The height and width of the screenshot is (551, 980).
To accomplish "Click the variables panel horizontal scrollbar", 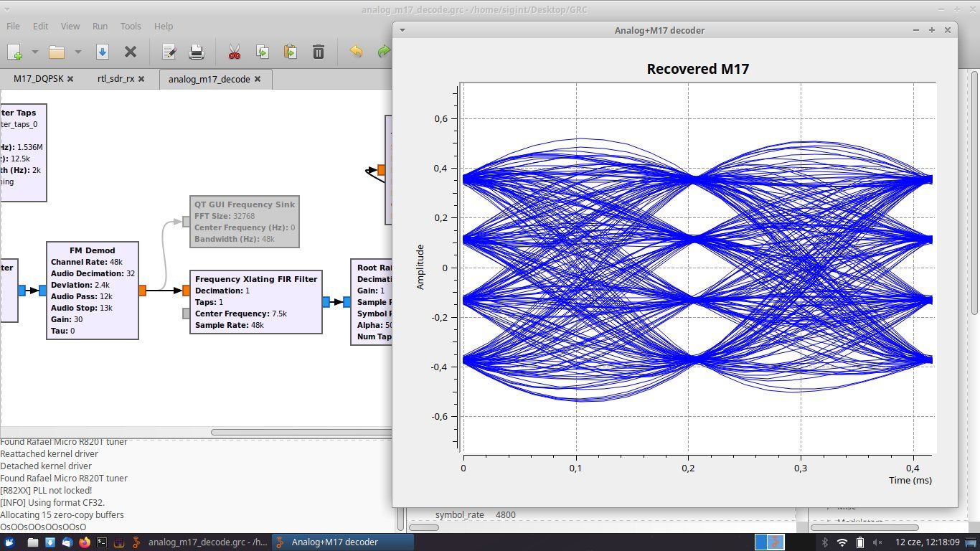I will pos(423,527).
